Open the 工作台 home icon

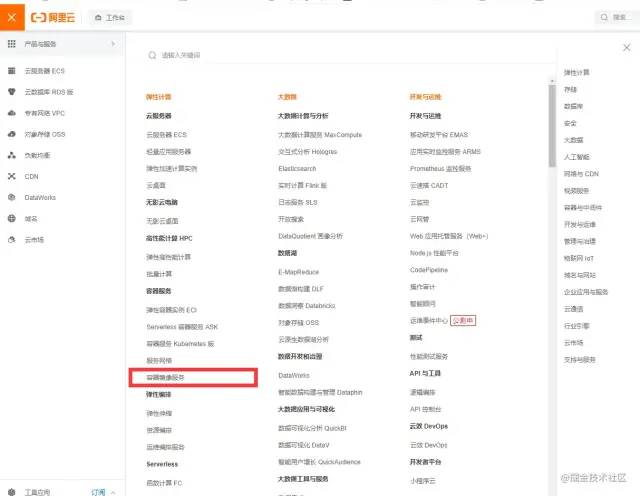(x=98, y=18)
